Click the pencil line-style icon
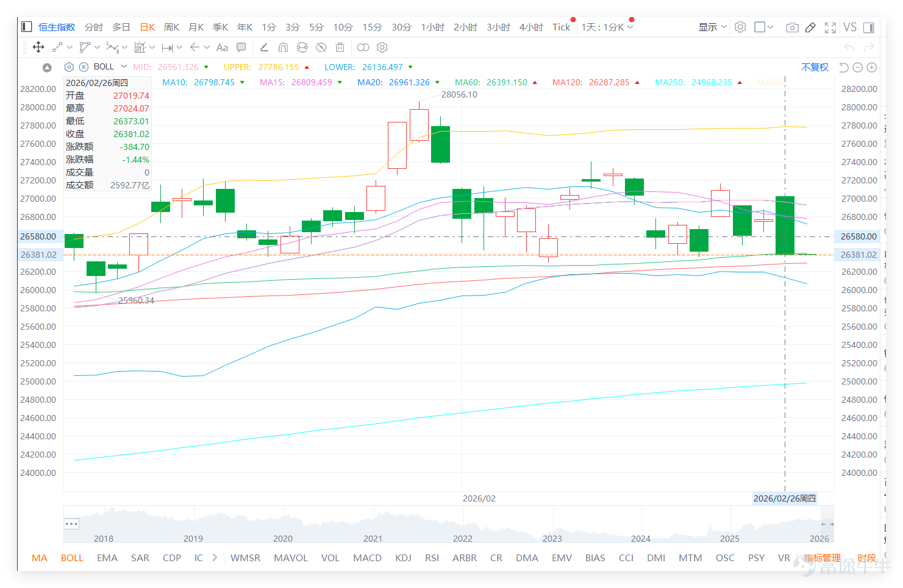This screenshot has height=588, width=903. coord(264,47)
